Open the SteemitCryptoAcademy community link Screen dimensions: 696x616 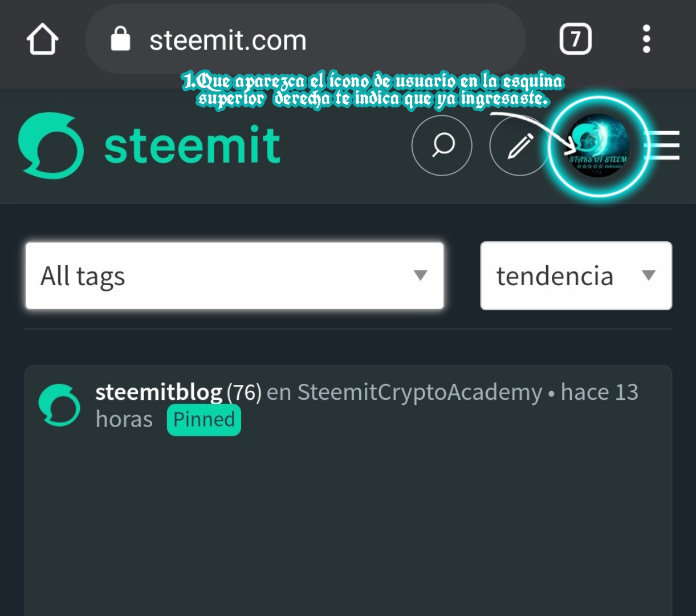coord(420,392)
